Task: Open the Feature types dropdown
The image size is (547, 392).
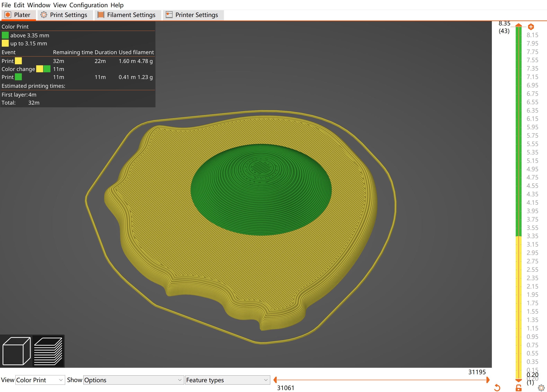Action: 227,380
